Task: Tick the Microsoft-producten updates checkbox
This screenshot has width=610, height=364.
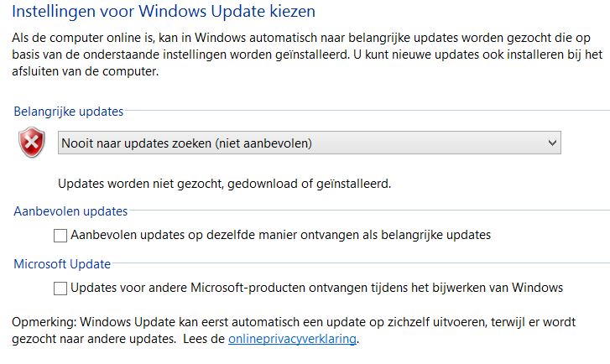Action: click(x=60, y=289)
